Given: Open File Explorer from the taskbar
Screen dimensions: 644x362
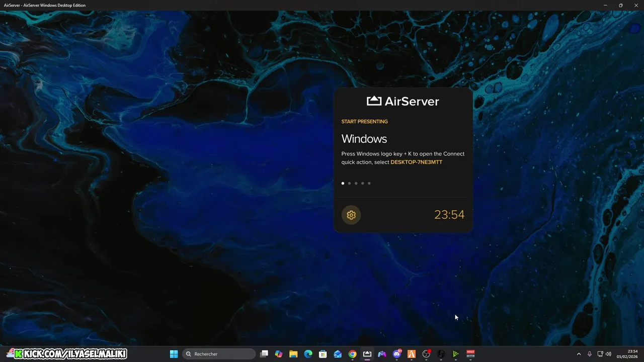Looking at the screenshot, I should 293,354.
